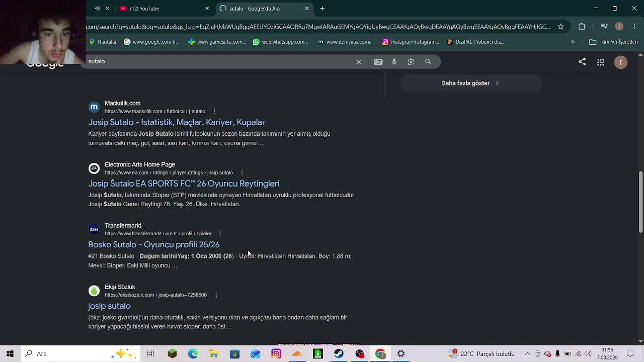Open the josip sutalo Ekşi Sözlük result

(x=109, y=306)
